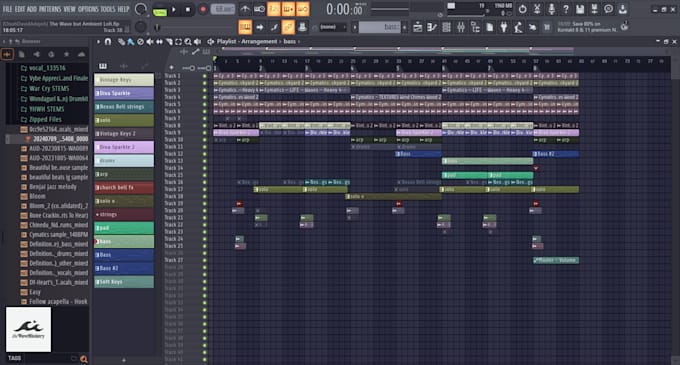The height and width of the screenshot is (365, 680).
Task: Toggle the Loop recording button
Action: 303,9
